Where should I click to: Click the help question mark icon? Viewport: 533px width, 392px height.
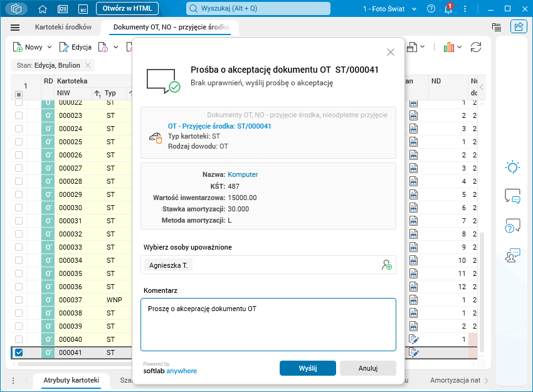pyautogui.click(x=431, y=9)
